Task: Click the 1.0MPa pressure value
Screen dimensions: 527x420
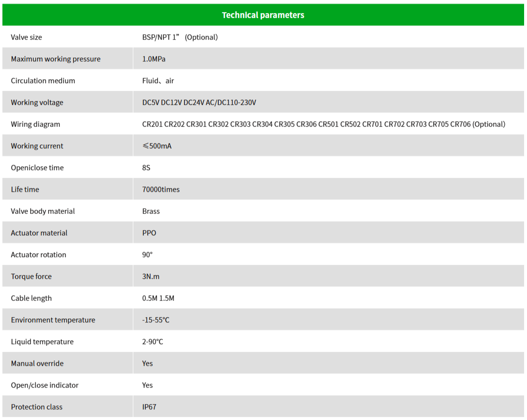Action: (154, 59)
